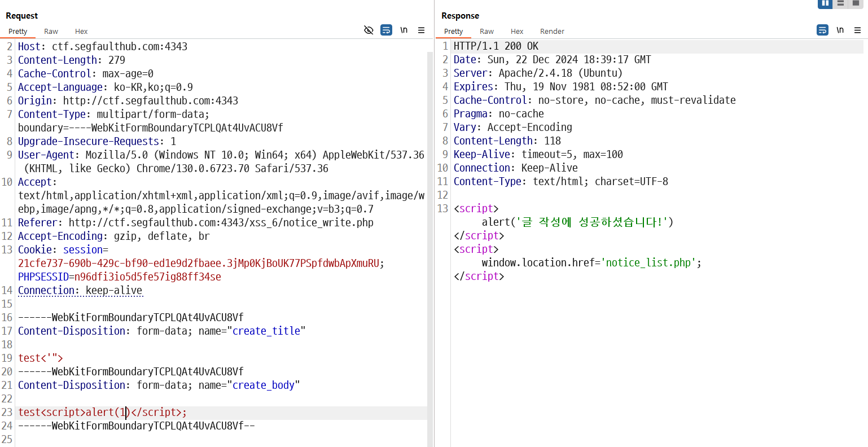Show non-printable \n characters in Request
Viewport: 868px width, 447px height.
pyautogui.click(x=404, y=30)
